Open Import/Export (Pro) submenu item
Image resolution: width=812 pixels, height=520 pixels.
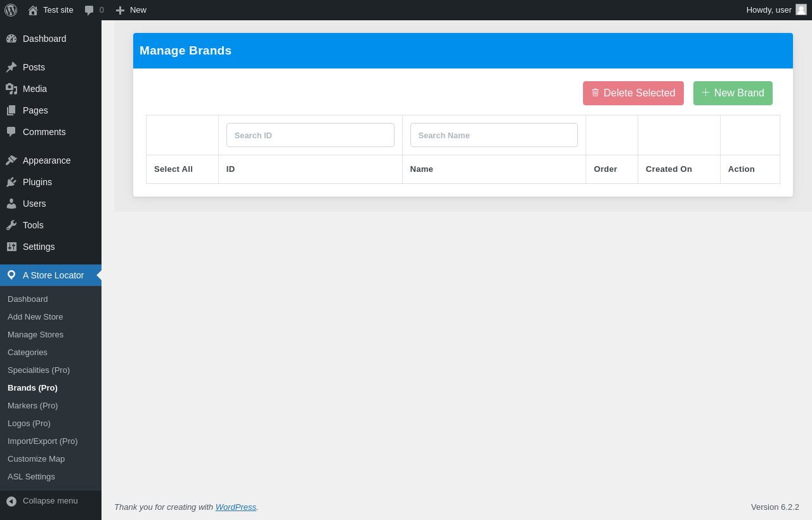coord(51,441)
